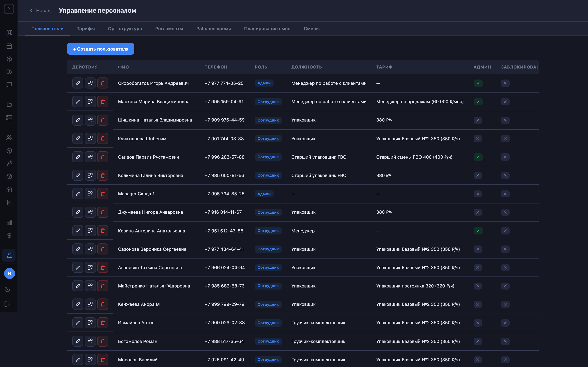This screenshot has height=367, width=588.
Task: Click the Создать пользователя button
Action: point(101,49)
